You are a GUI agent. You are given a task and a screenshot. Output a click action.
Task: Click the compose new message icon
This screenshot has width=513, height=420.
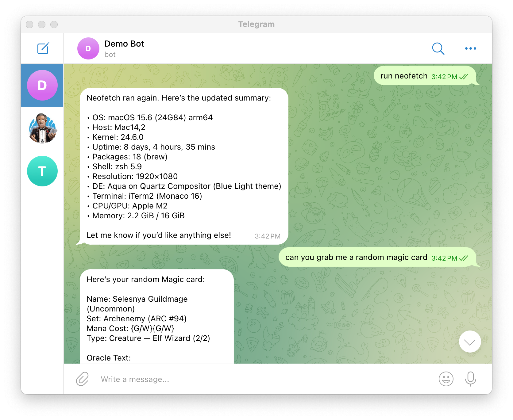click(43, 48)
